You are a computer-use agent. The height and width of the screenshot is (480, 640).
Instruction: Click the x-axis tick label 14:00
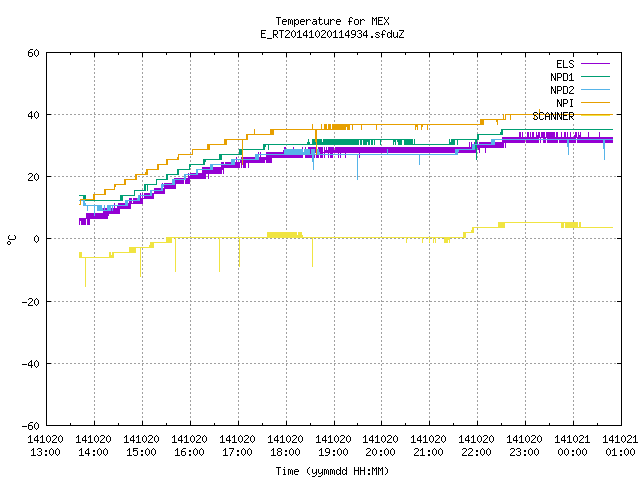point(93,452)
